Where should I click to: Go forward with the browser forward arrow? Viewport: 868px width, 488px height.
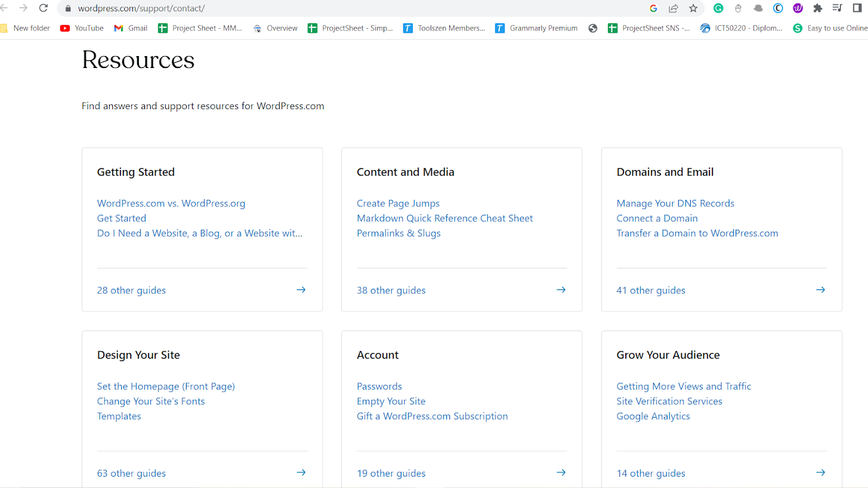tap(23, 8)
